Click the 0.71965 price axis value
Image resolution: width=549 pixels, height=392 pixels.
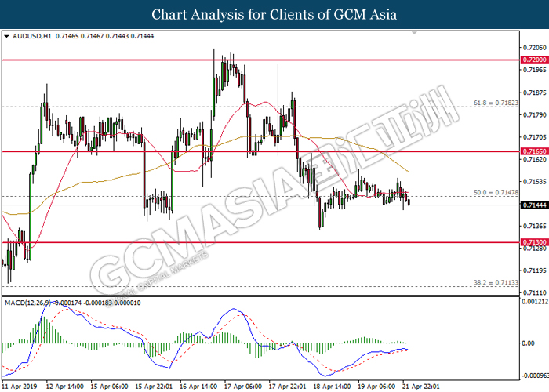point(534,70)
